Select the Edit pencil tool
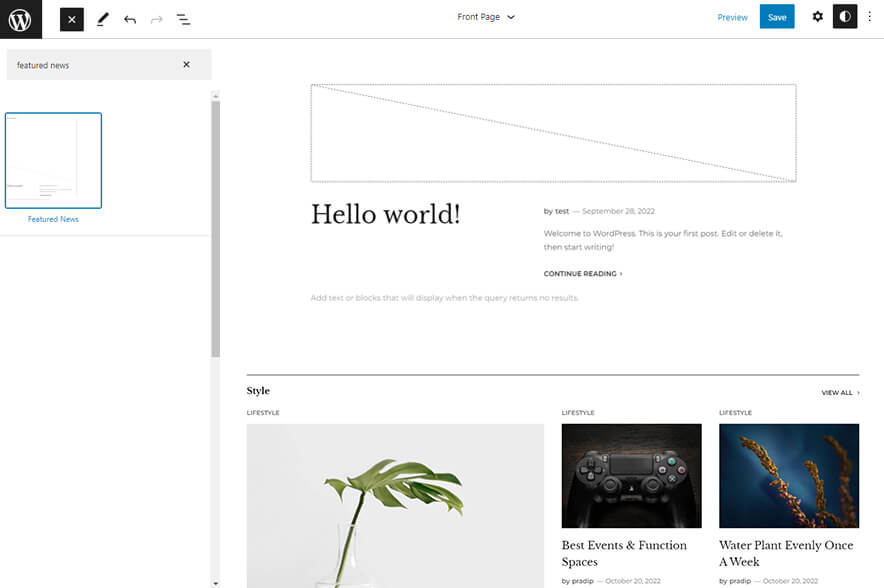 [x=102, y=19]
